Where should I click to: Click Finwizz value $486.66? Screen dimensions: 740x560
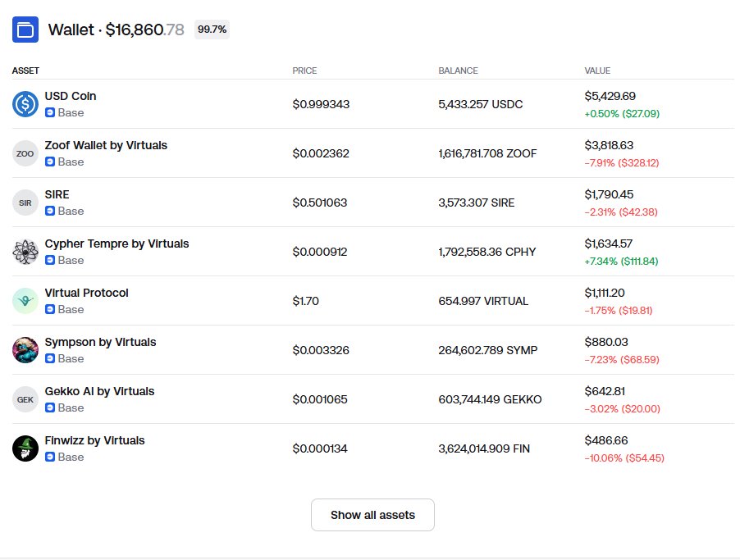(x=606, y=440)
